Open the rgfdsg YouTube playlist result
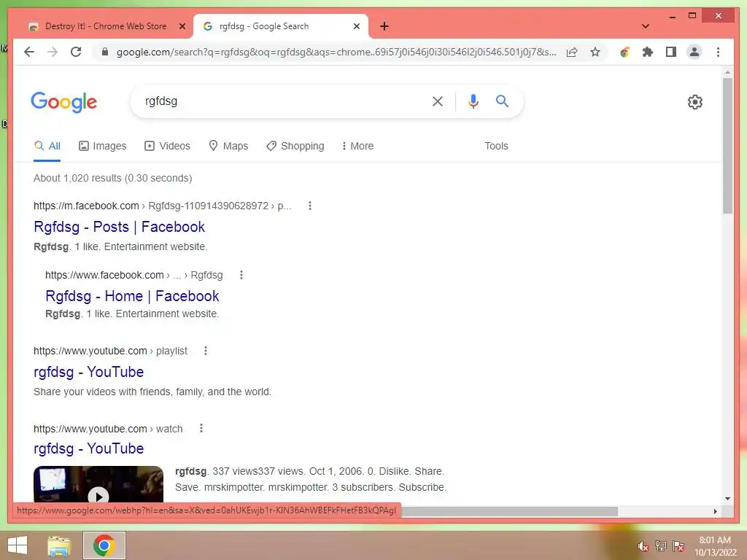Image resolution: width=747 pixels, height=560 pixels. tap(88, 372)
